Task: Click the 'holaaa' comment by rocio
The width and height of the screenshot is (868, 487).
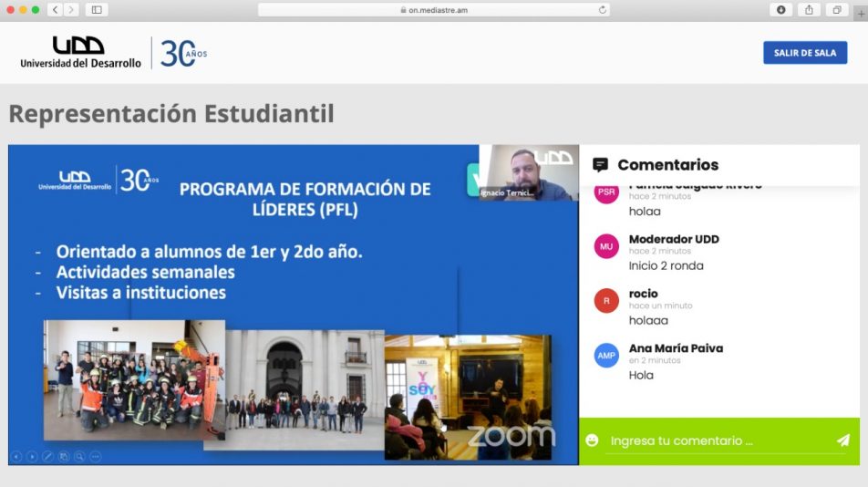Action: 648,320
